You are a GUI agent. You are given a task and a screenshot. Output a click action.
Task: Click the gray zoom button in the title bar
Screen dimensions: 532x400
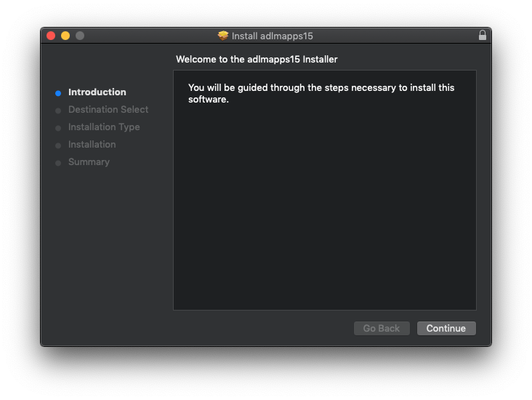(80, 36)
